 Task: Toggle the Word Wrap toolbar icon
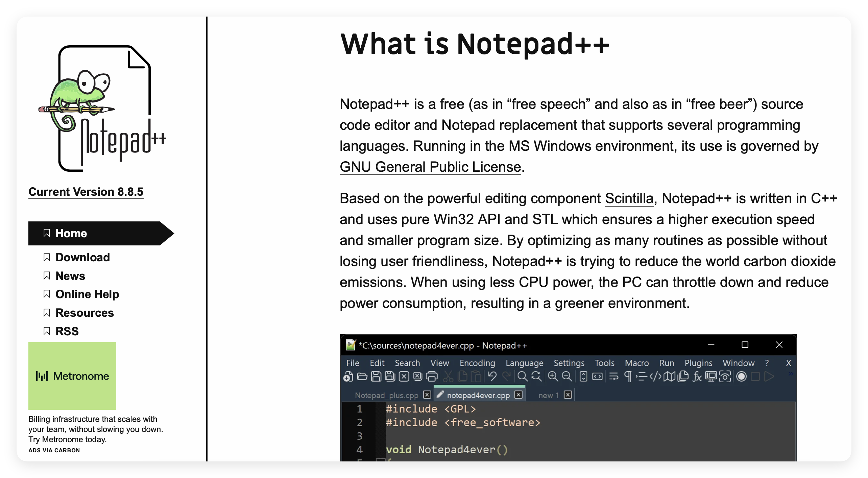pyautogui.click(x=614, y=377)
